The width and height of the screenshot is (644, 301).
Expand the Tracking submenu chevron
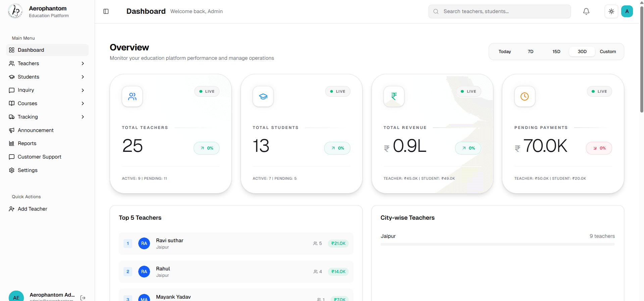click(x=83, y=117)
